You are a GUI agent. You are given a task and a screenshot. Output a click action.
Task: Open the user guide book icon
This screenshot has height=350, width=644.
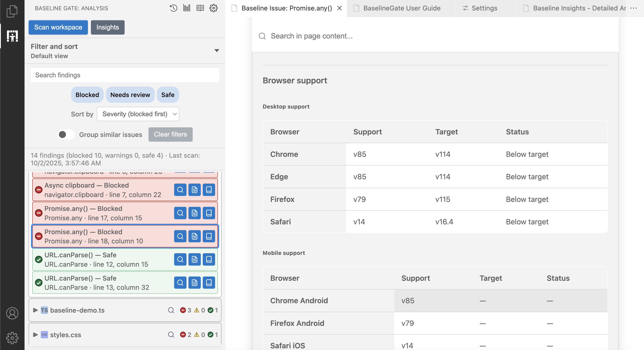pyautogui.click(x=200, y=8)
